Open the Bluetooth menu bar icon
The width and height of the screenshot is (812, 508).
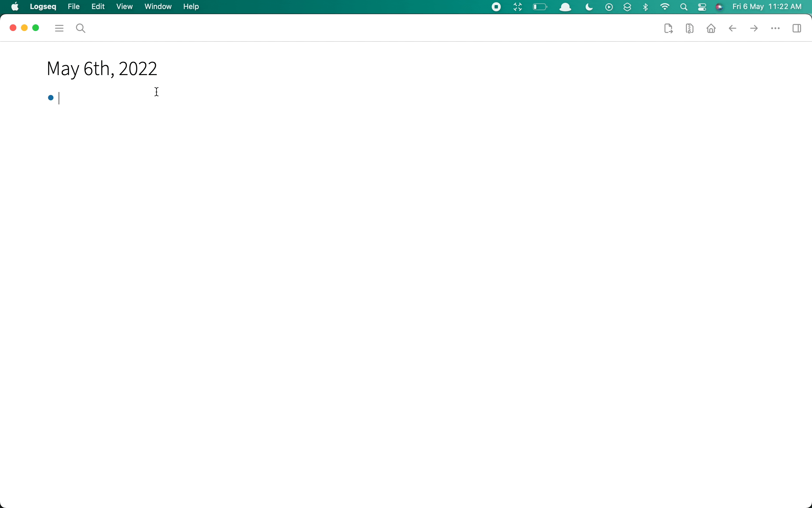tap(646, 7)
